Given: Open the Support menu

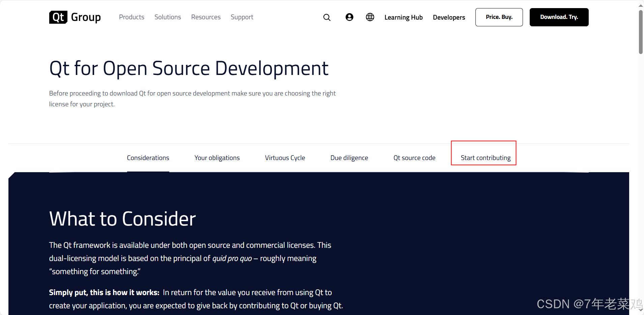Looking at the screenshot, I should (242, 17).
